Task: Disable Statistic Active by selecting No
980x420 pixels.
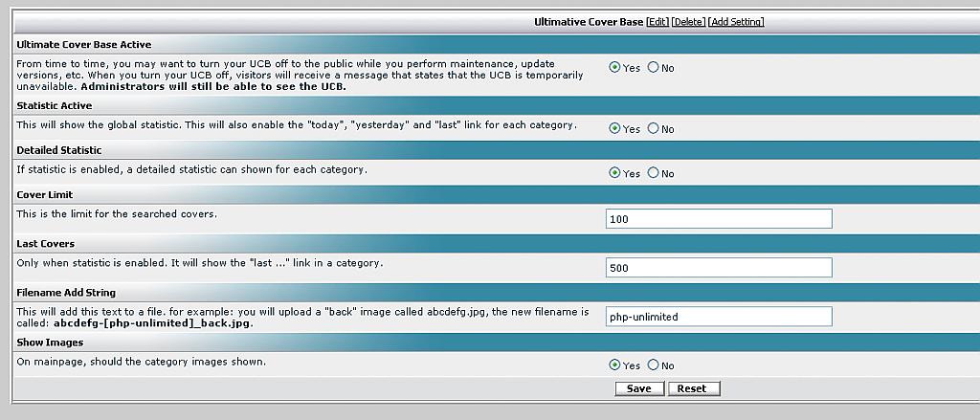Action: pyautogui.click(x=654, y=128)
